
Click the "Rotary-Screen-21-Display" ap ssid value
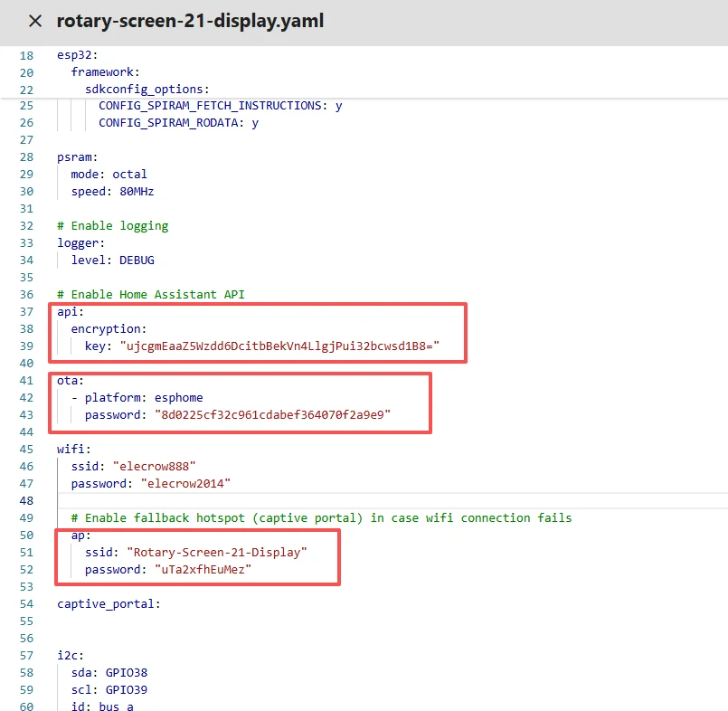[x=216, y=553]
